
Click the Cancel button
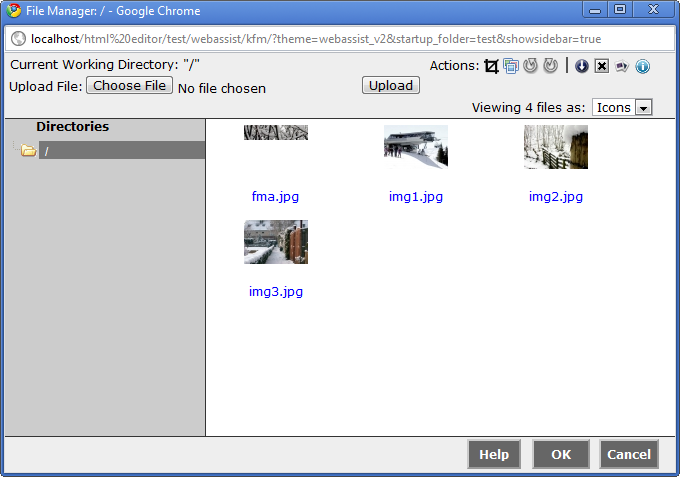(629, 454)
